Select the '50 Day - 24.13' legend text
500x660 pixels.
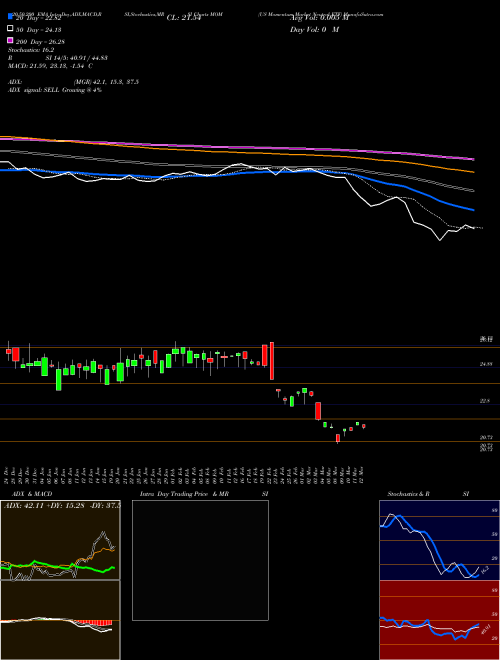point(39,30)
